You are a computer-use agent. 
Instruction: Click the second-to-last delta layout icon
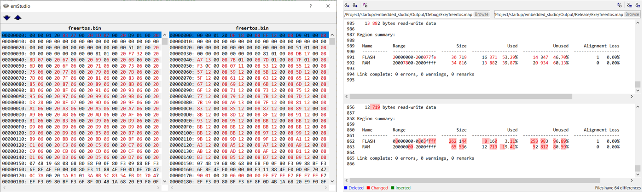coord(629,5)
